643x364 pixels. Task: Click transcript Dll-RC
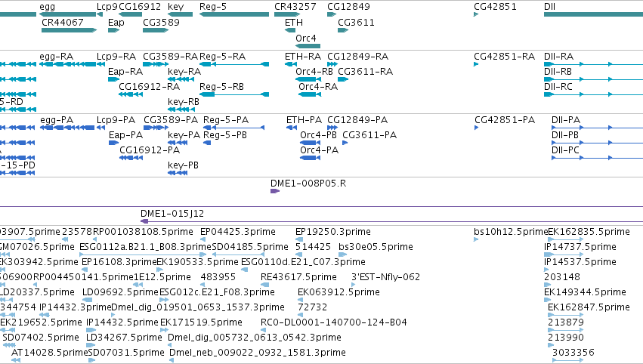(x=558, y=87)
